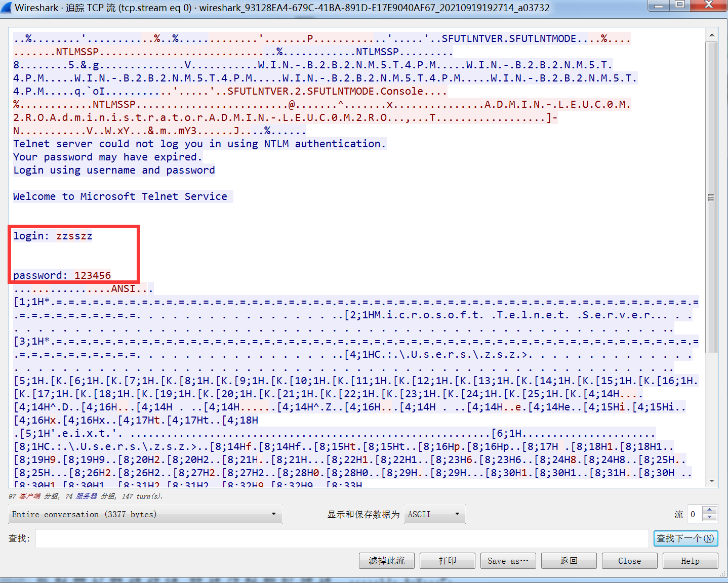Click the scrollbar up arrow of stream text

(711, 35)
